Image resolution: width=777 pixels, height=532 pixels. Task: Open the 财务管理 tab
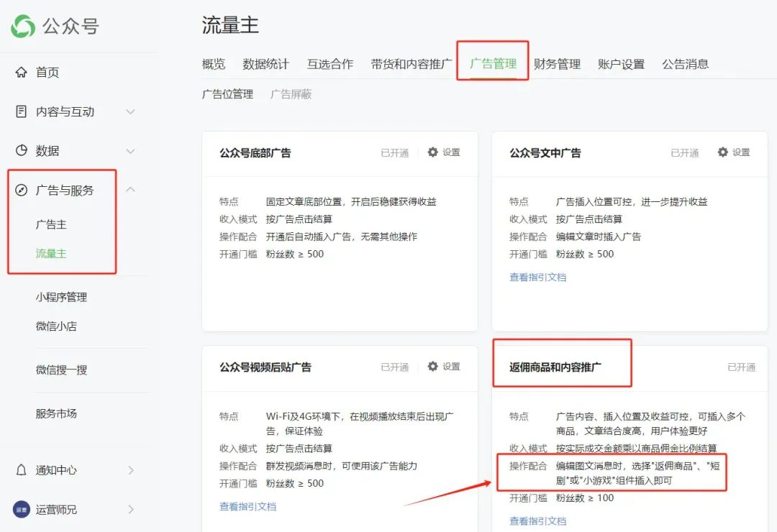point(557,64)
